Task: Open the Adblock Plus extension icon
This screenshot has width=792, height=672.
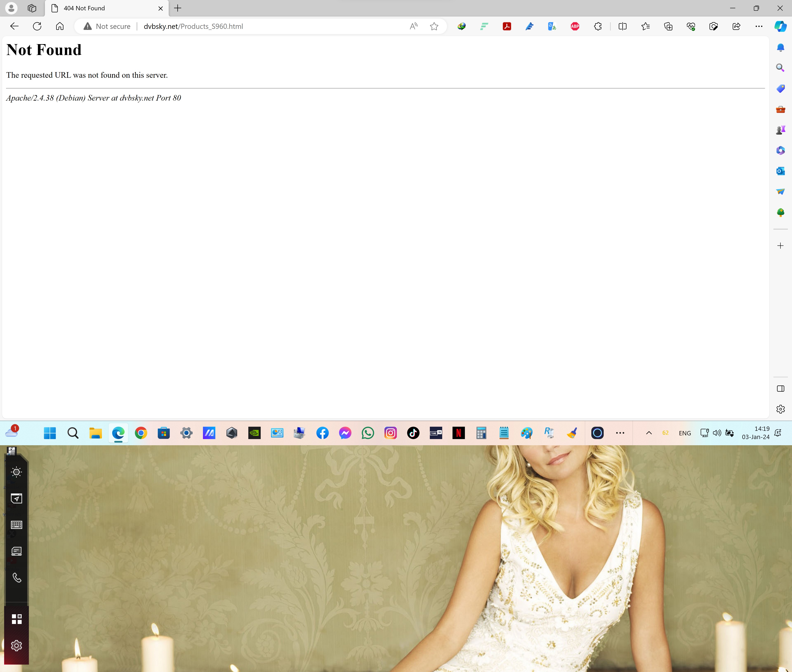Action: 575,26
